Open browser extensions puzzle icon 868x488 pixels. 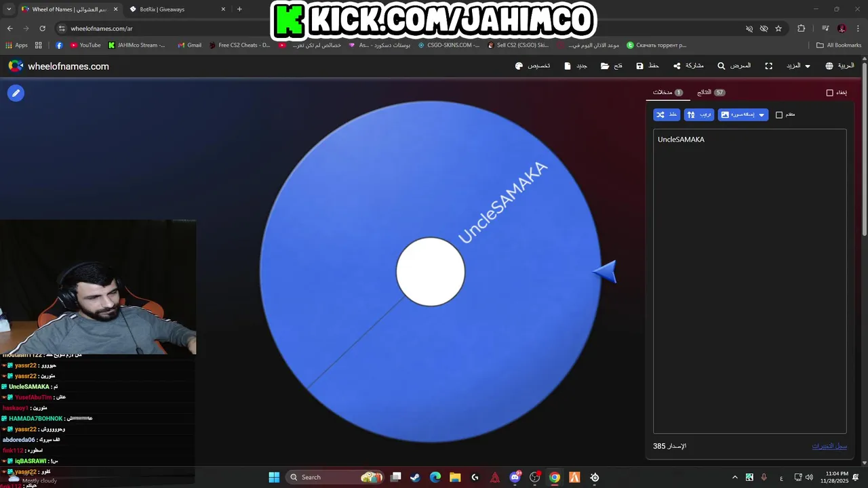[x=801, y=28]
